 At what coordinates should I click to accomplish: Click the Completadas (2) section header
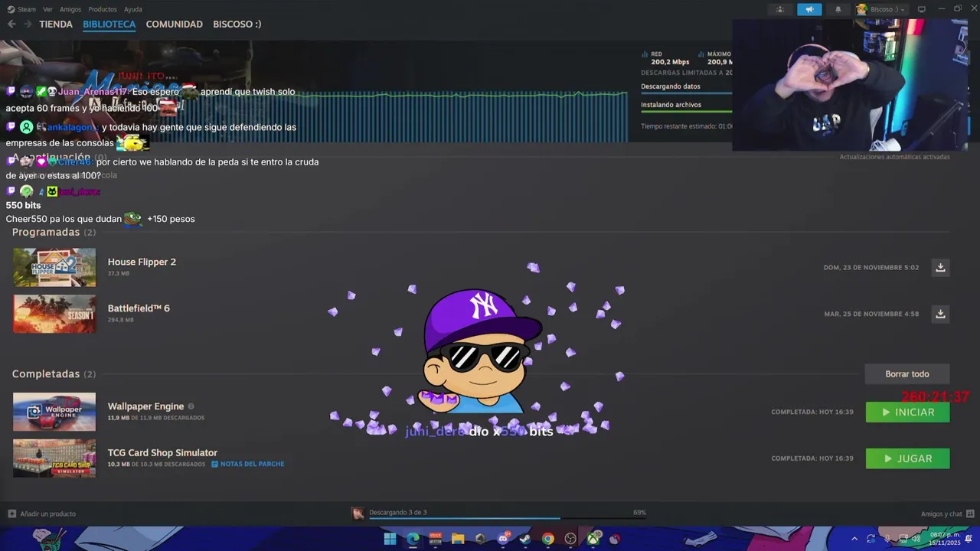pos(54,374)
